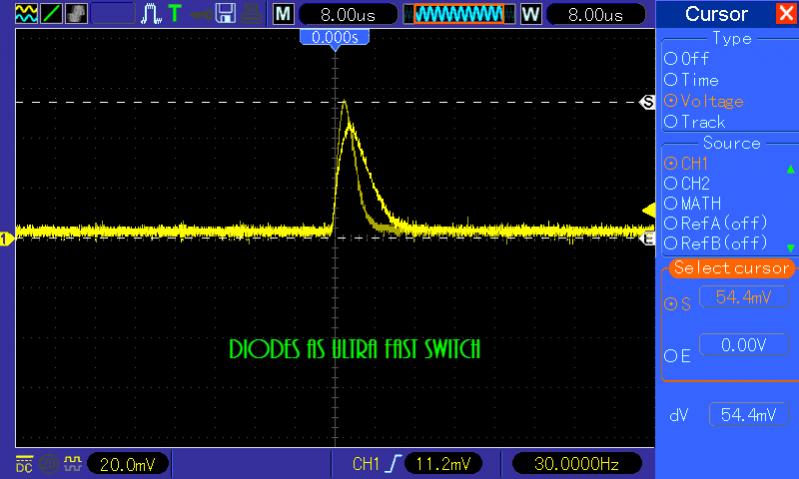Click the square-wave probe icon at the bottom
This screenshot has height=479, width=799.
(x=73, y=463)
